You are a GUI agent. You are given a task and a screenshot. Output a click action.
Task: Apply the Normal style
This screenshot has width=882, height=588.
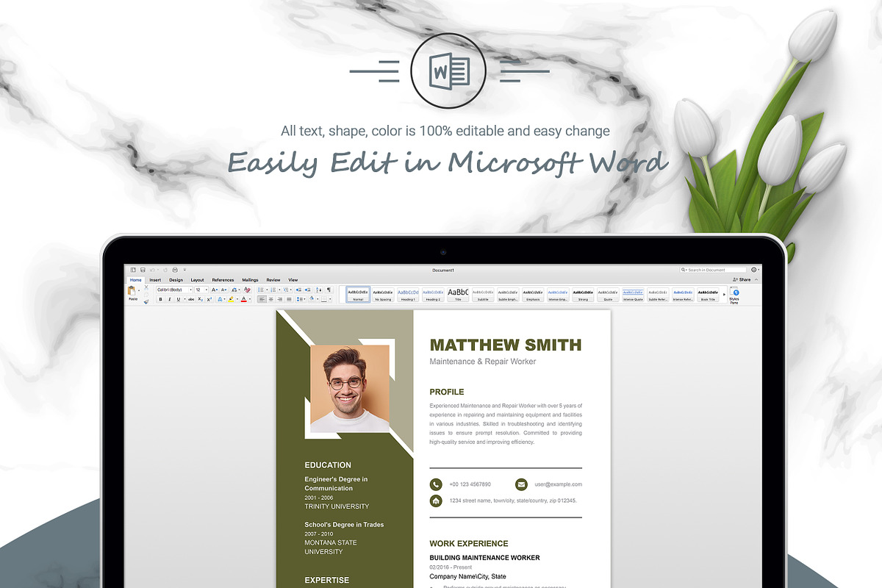pos(358,295)
